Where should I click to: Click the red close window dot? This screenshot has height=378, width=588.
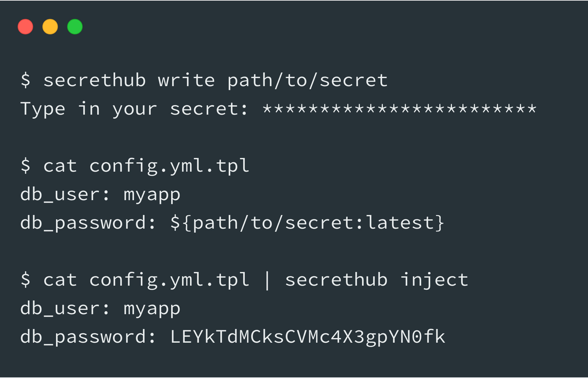point(25,27)
